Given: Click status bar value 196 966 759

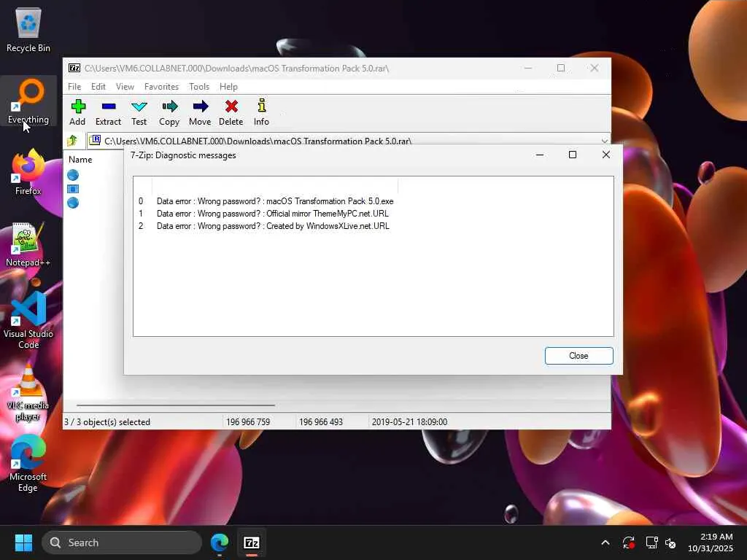Looking at the screenshot, I should coord(248,422).
